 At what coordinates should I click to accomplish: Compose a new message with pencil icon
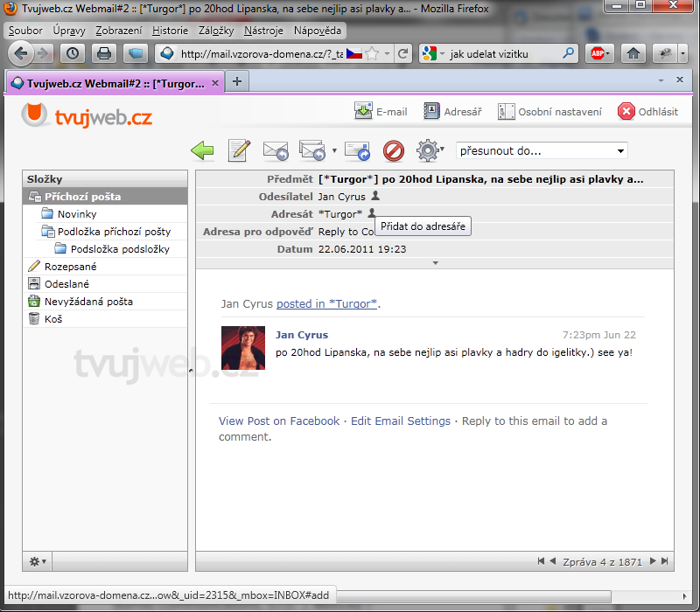(239, 150)
